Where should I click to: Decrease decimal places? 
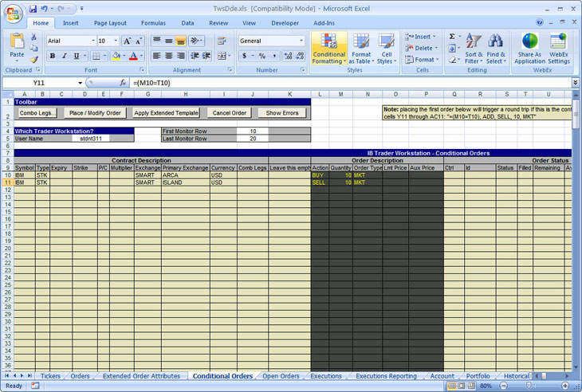300,56
